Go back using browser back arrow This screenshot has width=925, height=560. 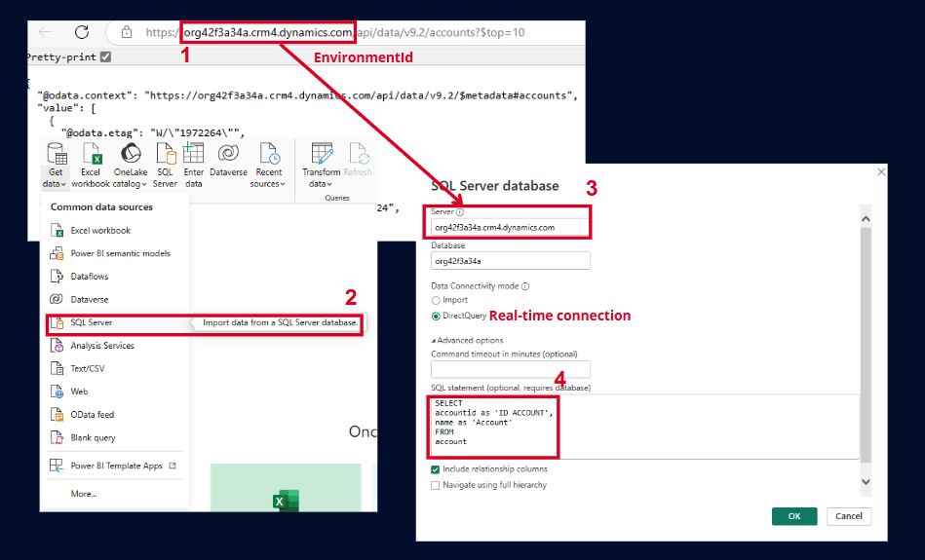(45, 32)
